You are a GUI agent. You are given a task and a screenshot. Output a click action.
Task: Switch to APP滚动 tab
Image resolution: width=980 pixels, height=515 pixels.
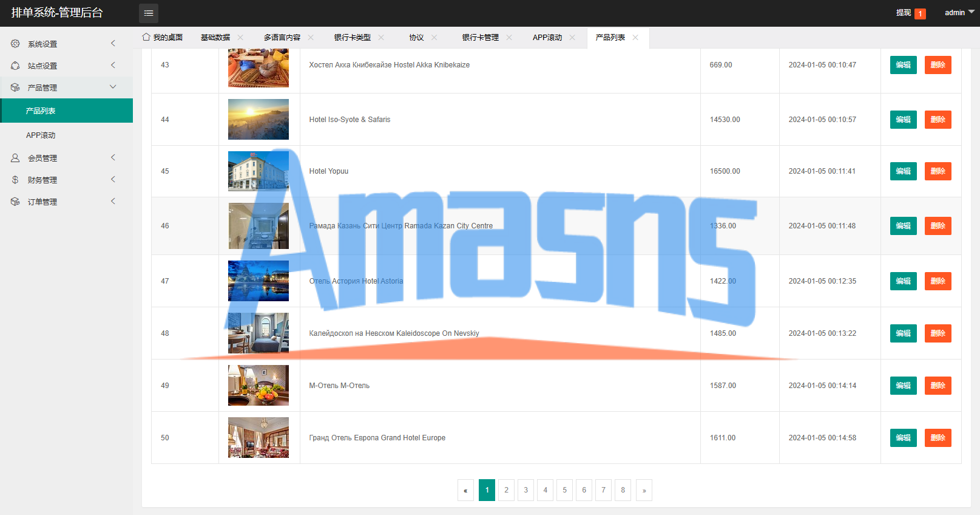[x=547, y=38]
